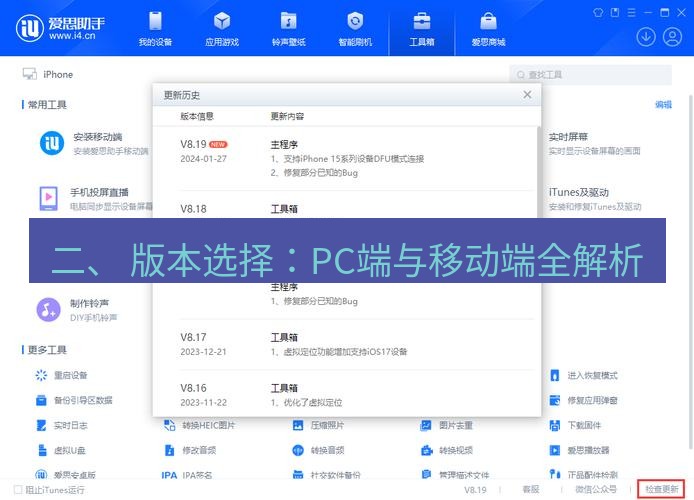Toggle the 阻止iTunes运行 checkbox
Screen dimensions: 694x500
pos(18,489)
